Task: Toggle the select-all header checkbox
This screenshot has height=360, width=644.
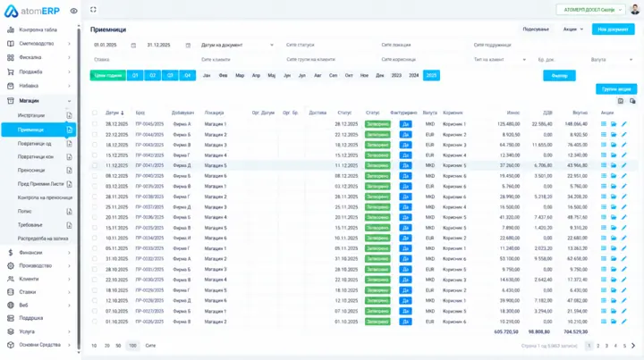Action: [x=95, y=113]
